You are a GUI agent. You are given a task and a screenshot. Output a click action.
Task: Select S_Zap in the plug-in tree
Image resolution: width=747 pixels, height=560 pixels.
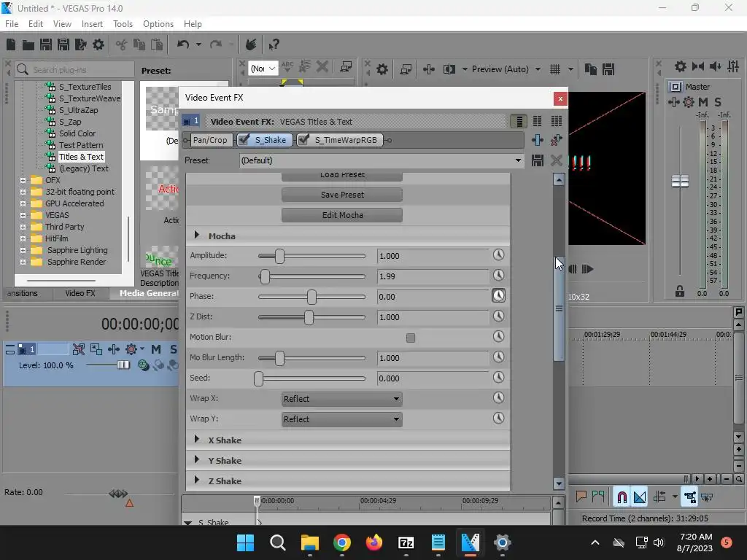(70, 122)
